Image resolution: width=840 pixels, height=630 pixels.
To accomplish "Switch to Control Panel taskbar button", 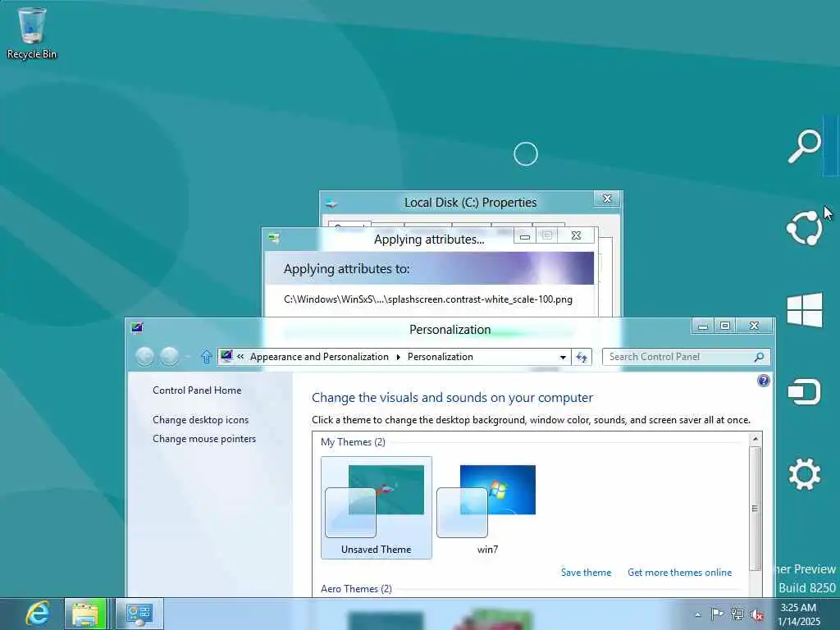I will (139, 614).
